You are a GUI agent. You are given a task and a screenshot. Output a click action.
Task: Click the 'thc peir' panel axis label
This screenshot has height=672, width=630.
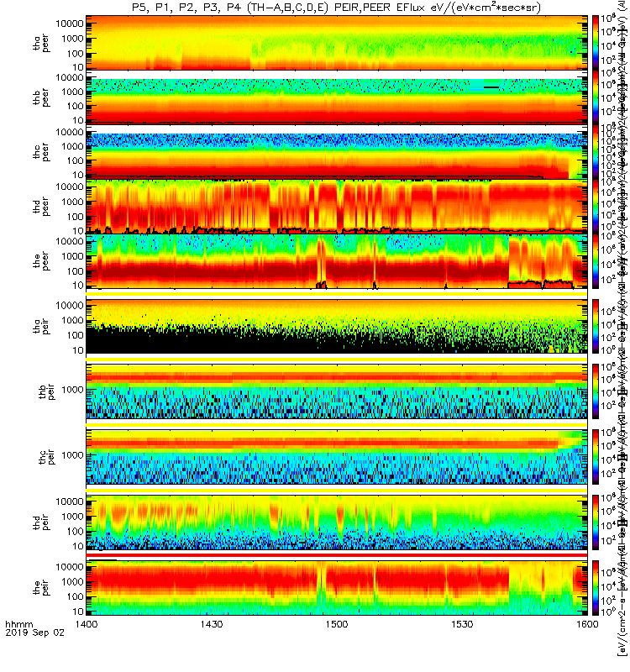tap(47, 457)
